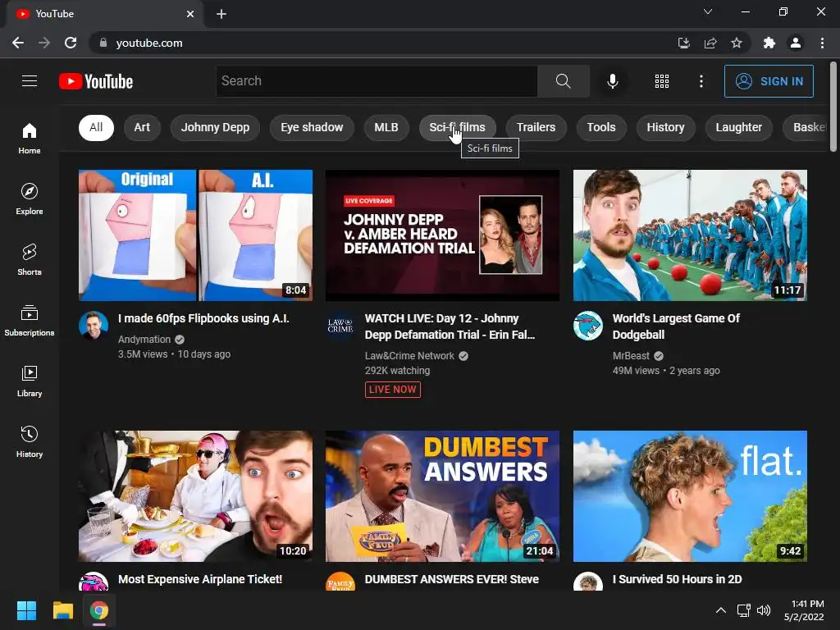The height and width of the screenshot is (630, 840).
Task: Open the hamburger guide menu
Action: [30, 81]
